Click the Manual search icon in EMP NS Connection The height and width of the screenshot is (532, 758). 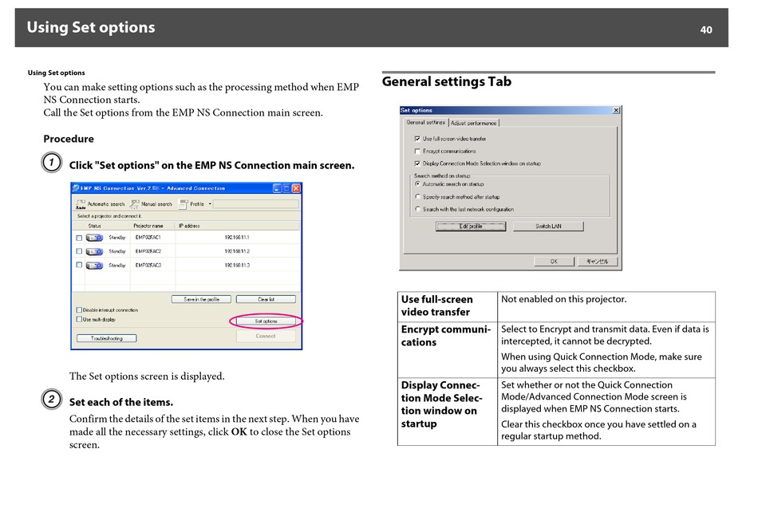tap(134, 204)
